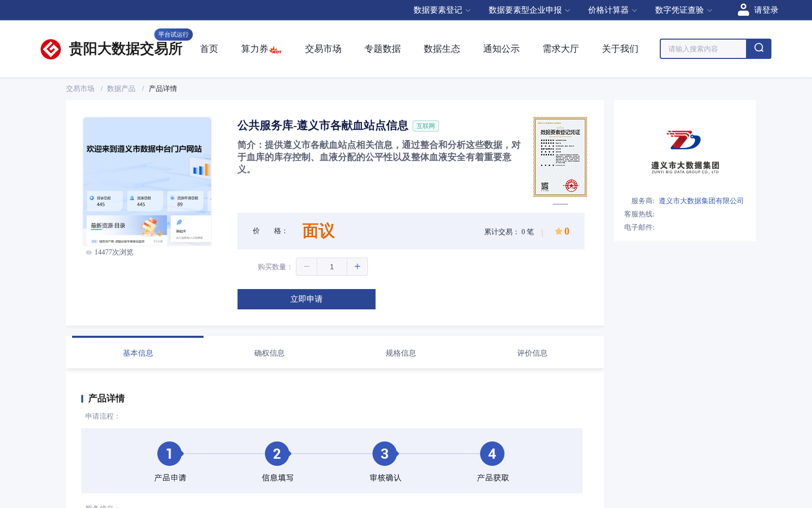Click the product title 公共服务库-遵义市各献血站点信息

pos(323,125)
